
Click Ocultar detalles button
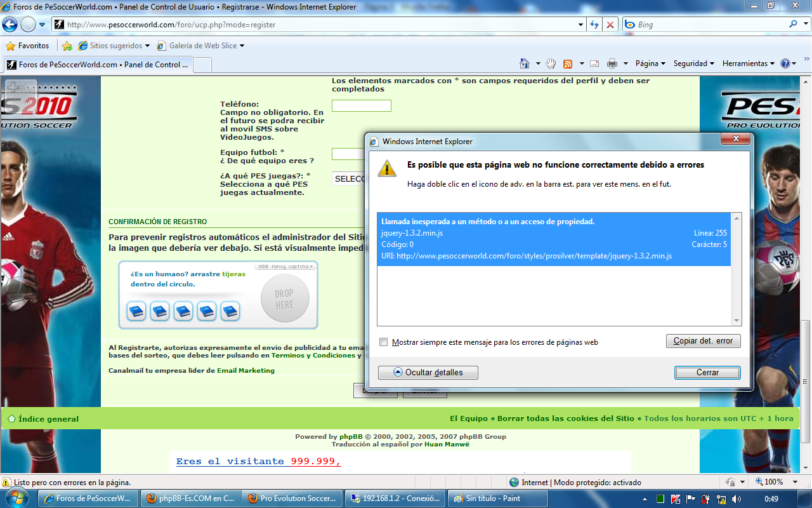(x=428, y=373)
